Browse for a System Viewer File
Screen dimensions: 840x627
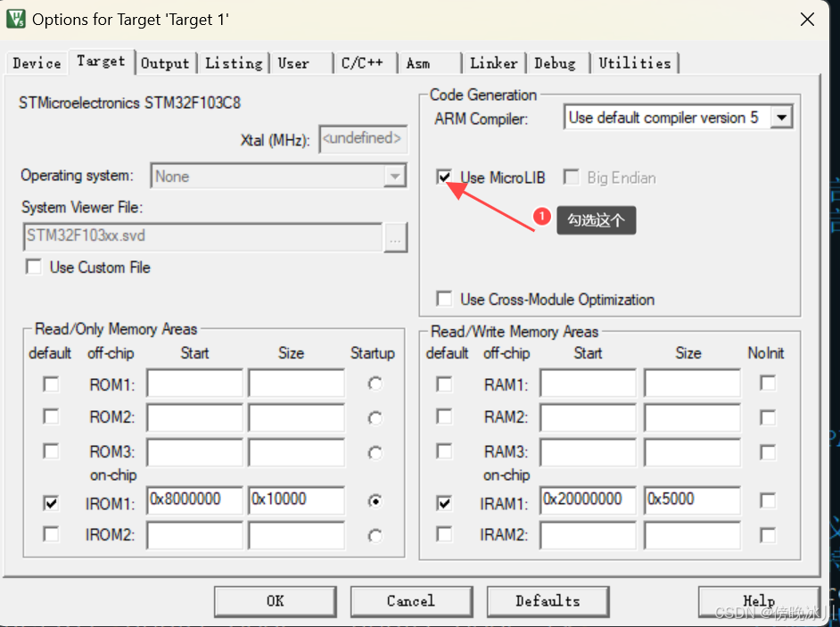pyautogui.click(x=395, y=238)
